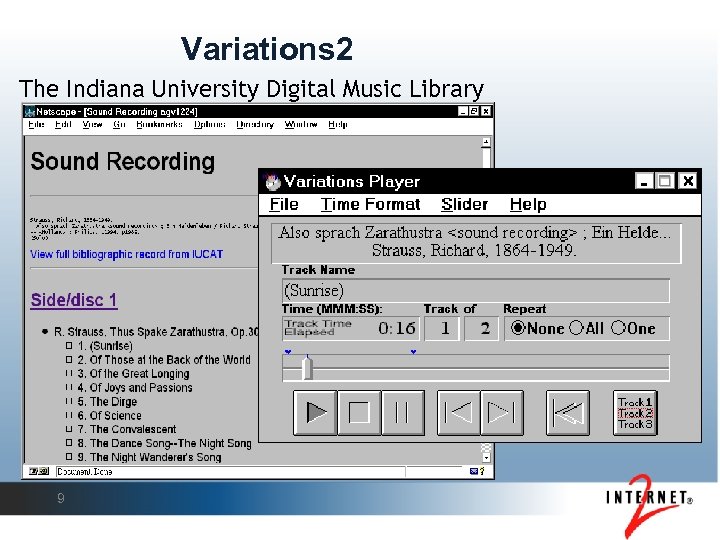Click the Also sprach Zarathustra title display

tap(476, 243)
